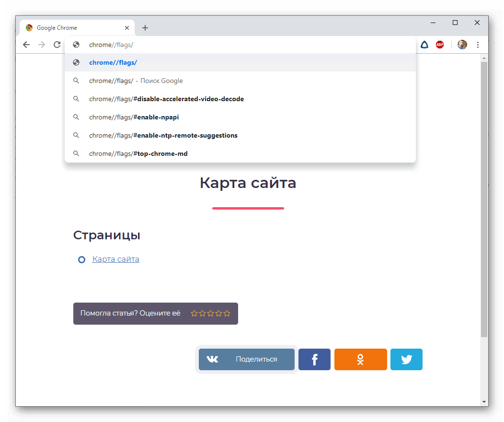Select the #top-chrome-md suggestion

240,153
